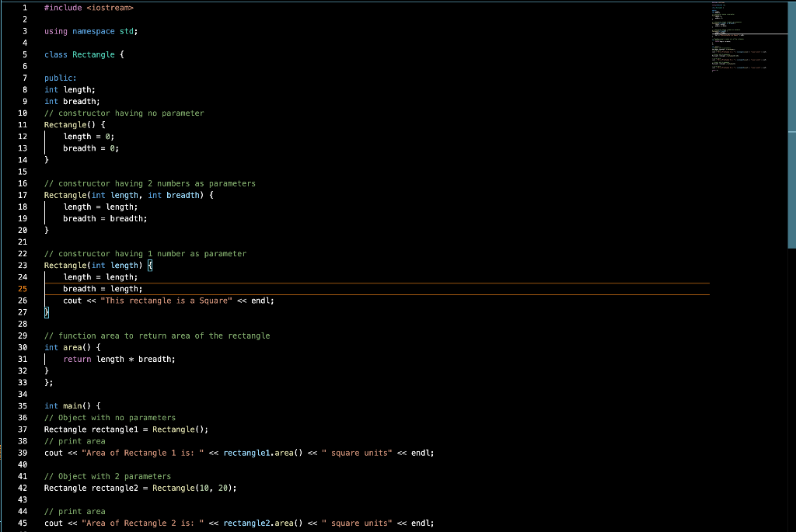Viewport: 796px width, 532px height.
Task: Click the highlighted line number 25
Action: click(x=22, y=288)
